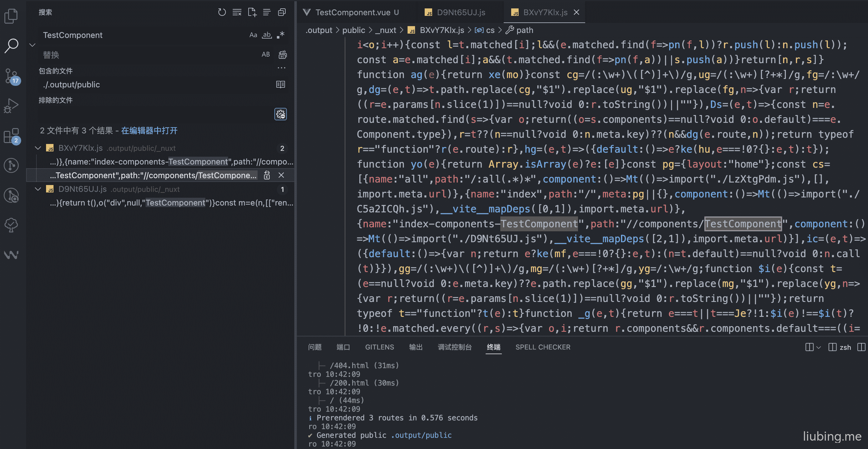
Task: Switch to TestComponent.vue editor tab
Action: point(357,12)
